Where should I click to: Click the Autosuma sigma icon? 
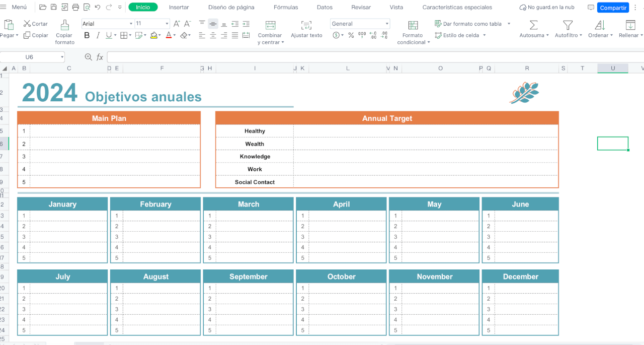pos(533,25)
